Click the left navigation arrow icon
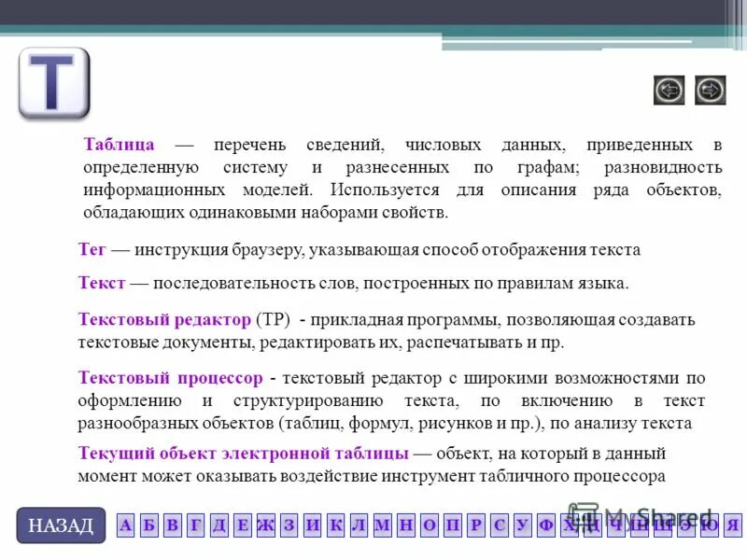Screen dimensions: 747x560 (x=670, y=89)
